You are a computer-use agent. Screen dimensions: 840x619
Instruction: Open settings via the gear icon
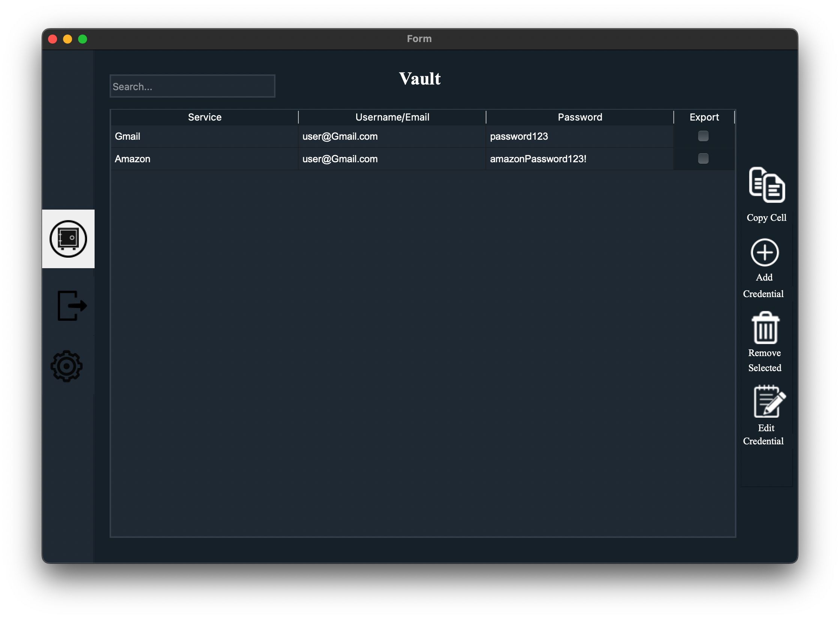[67, 366]
